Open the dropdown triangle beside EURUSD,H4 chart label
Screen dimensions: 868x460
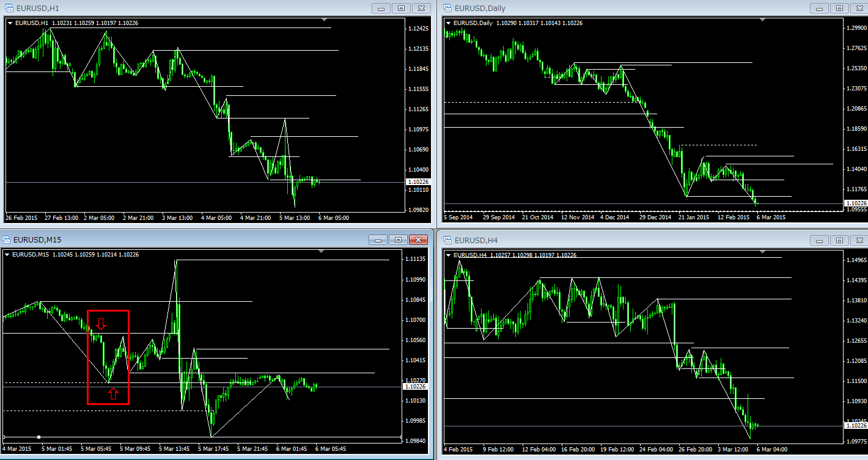tap(449, 255)
